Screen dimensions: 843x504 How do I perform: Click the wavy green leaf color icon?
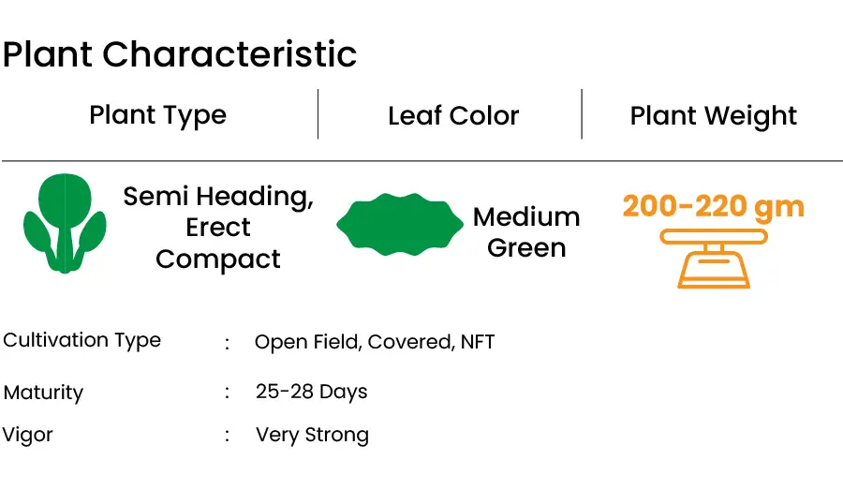pyautogui.click(x=399, y=224)
